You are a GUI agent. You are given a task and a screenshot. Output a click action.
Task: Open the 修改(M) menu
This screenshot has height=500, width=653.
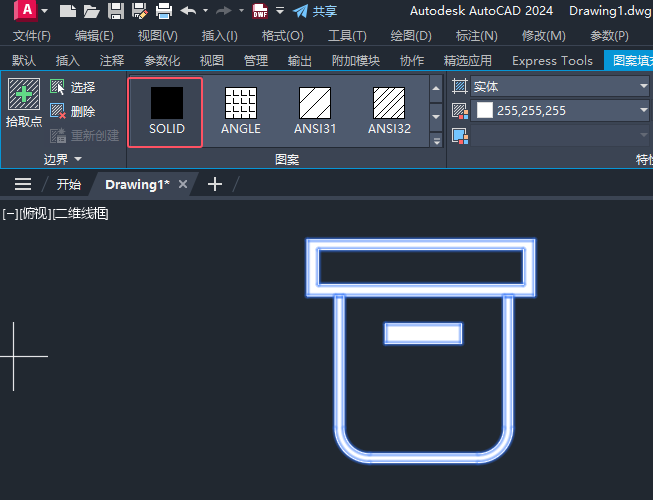pyautogui.click(x=543, y=36)
